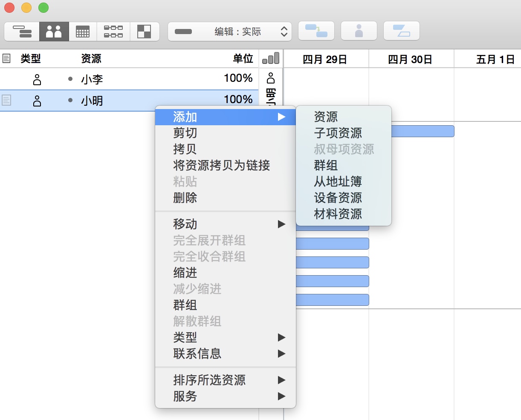Click the person type icon for 小李

[x=38, y=79]
